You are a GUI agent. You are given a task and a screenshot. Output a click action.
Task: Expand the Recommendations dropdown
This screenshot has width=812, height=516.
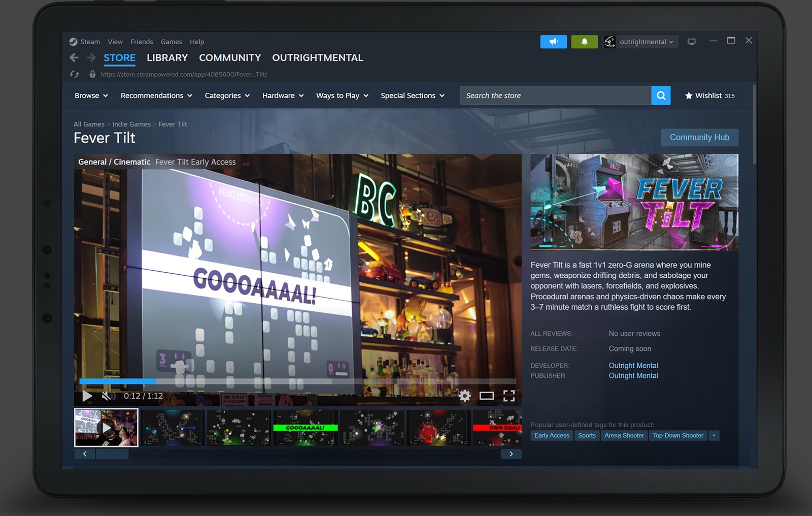tap(156, 95)
